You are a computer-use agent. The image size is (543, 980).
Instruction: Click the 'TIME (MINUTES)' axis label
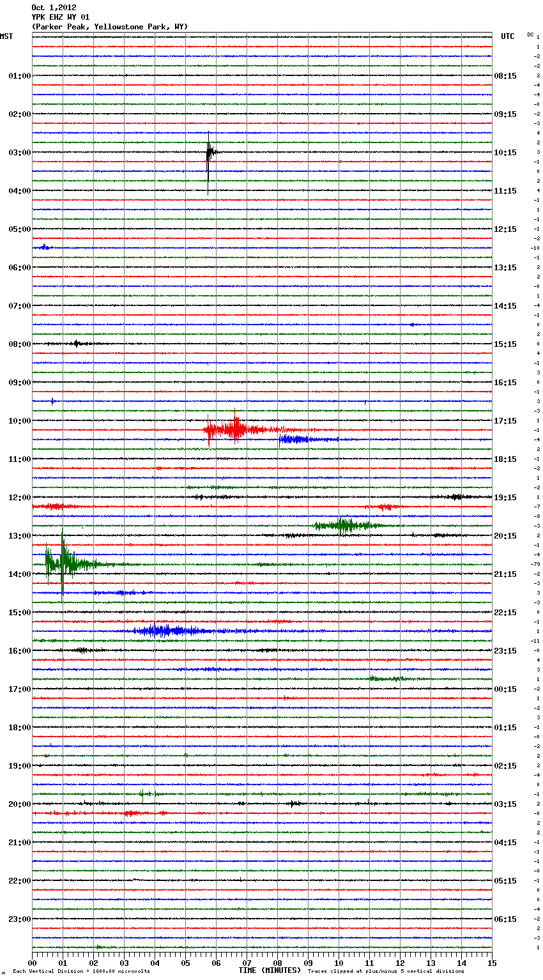270,970
